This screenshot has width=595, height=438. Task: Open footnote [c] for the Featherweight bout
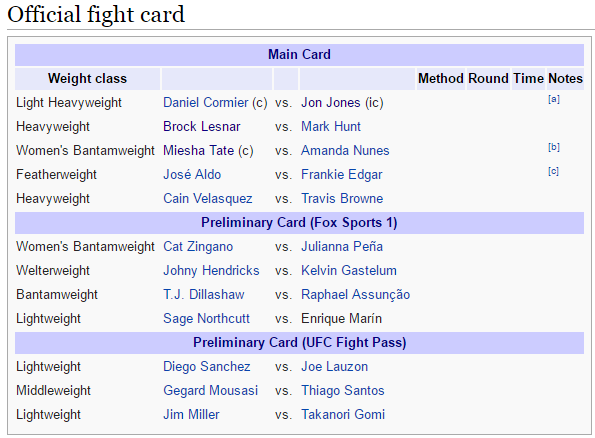tap(553, 171)
